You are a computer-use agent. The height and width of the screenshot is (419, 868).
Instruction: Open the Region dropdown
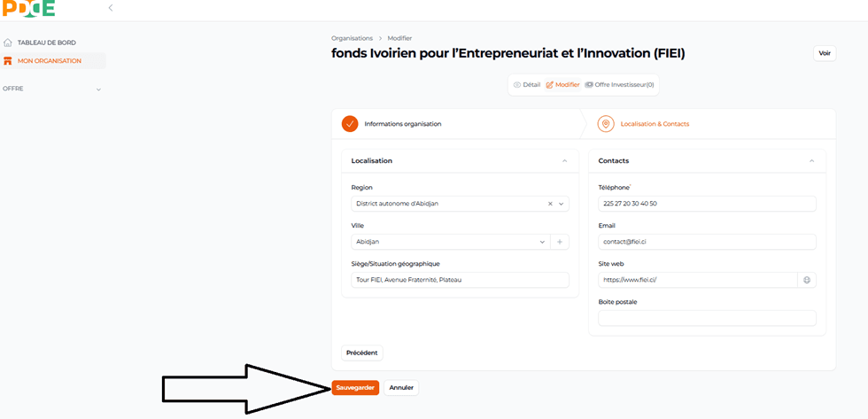coord(561,204)
